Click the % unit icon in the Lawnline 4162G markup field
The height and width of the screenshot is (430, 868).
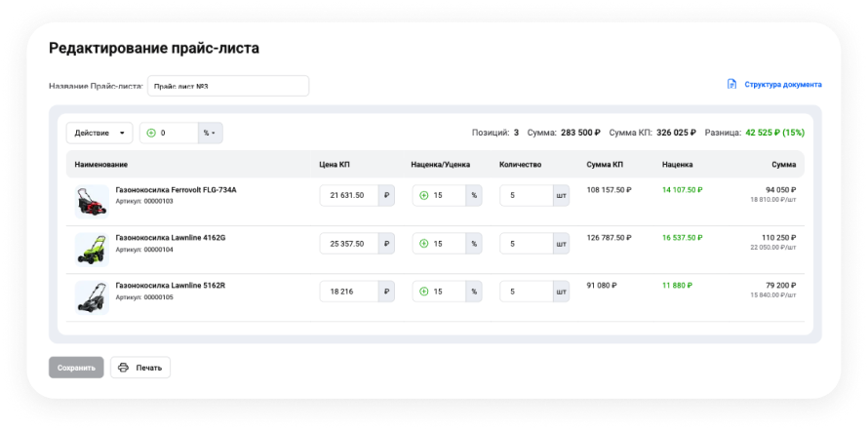tap(473, 243)
